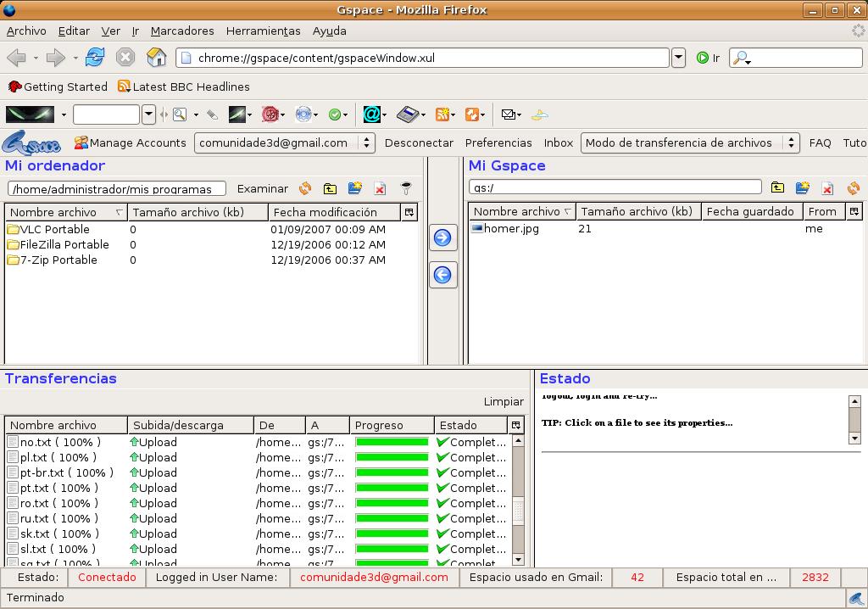Open the toolbar search box dropdown arrow

click(x=148, y=115)
